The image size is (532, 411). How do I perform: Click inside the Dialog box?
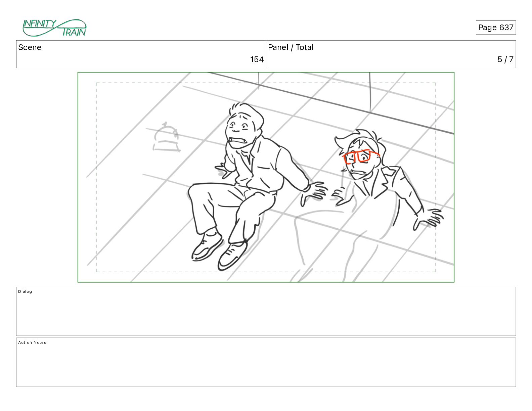point(266,311)
